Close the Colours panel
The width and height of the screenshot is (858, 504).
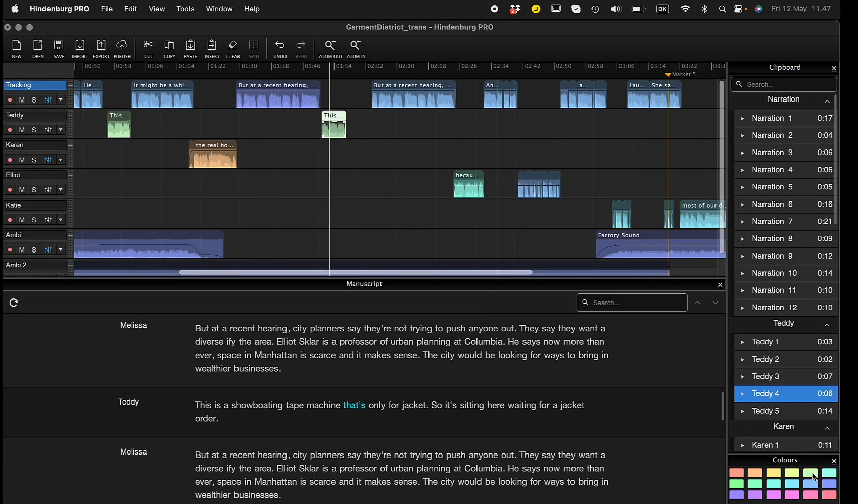point(834,461)
